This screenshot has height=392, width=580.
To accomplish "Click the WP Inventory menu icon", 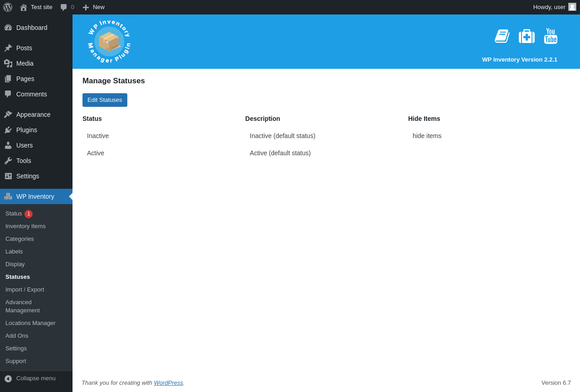I will pyautogui.click(x=8, y=196).
